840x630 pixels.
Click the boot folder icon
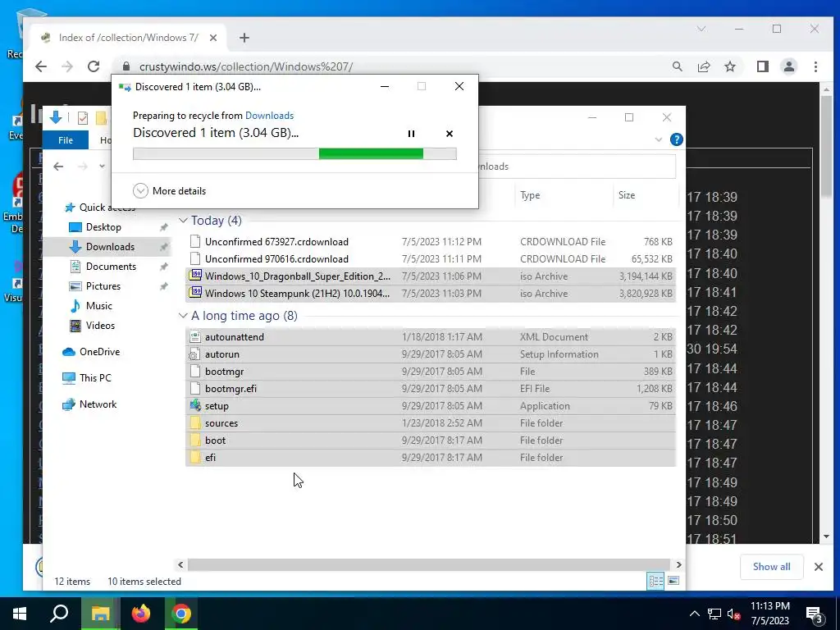click(195, 441)
